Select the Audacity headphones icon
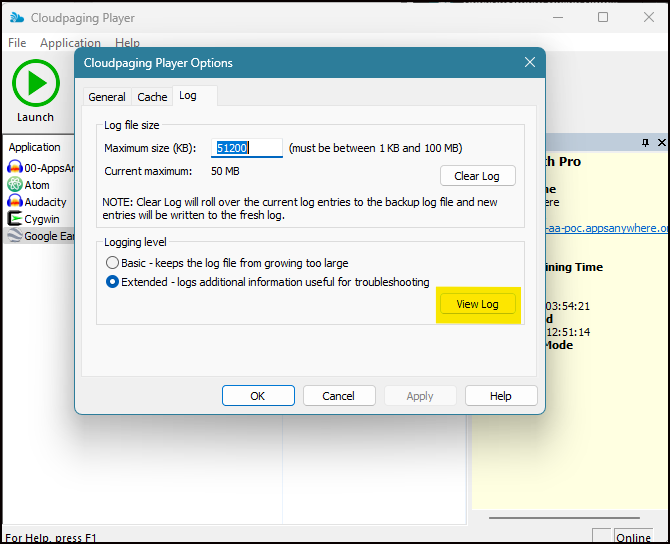 point(15,202)
